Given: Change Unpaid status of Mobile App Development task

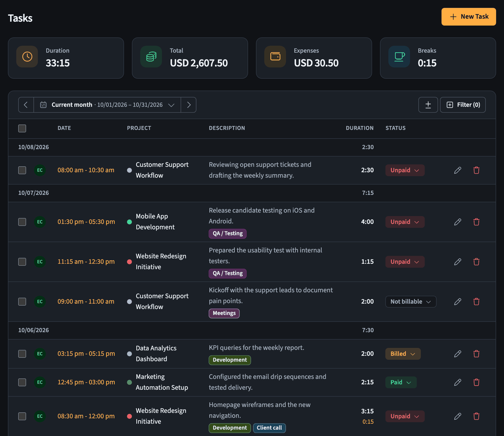Looking at the screenshot, I should click(x=405, y=222).
